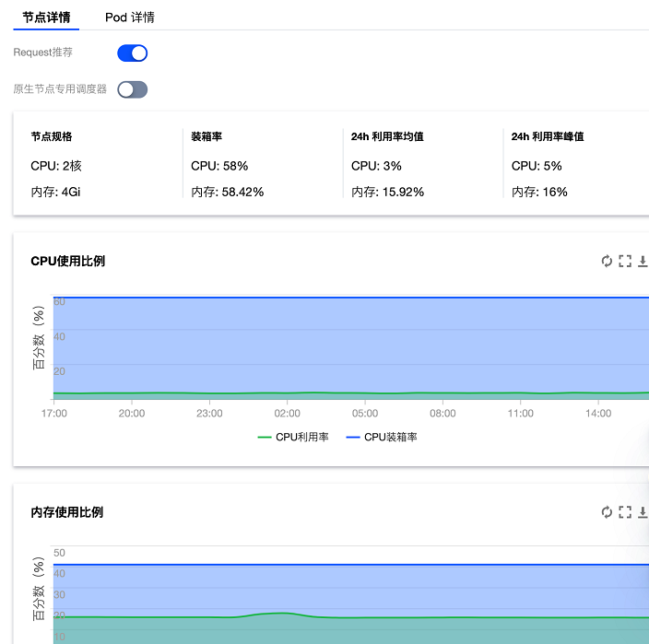Refresh the 内存使用比例 chart
The height and width of the screenshot is (644, 649).
607,512
